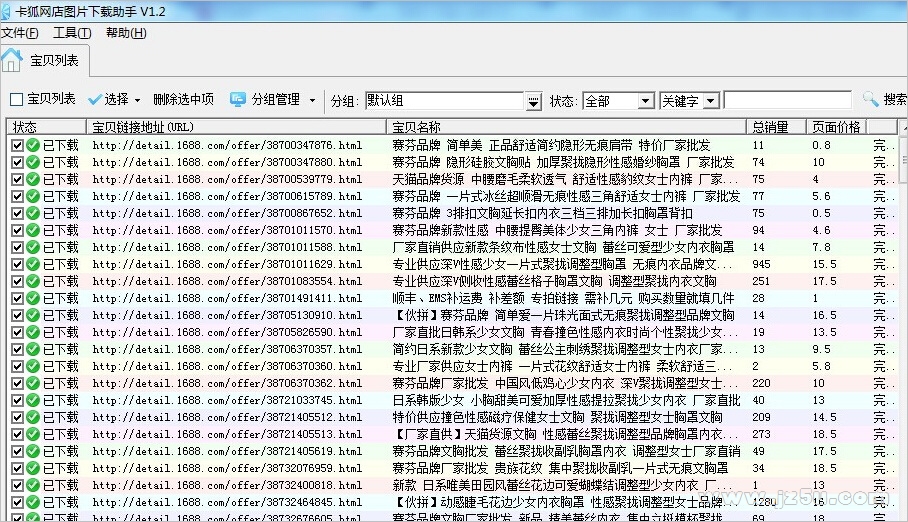Uncheck the row for offer 38732400818
908x522 pixels.
(x=17, y=485)
